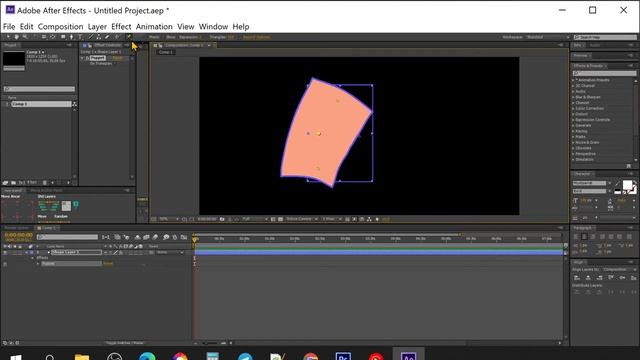Toggle region of interest in viewer
Image resolution: width=640 pixels, height=360 pixels.
(273, 219)
